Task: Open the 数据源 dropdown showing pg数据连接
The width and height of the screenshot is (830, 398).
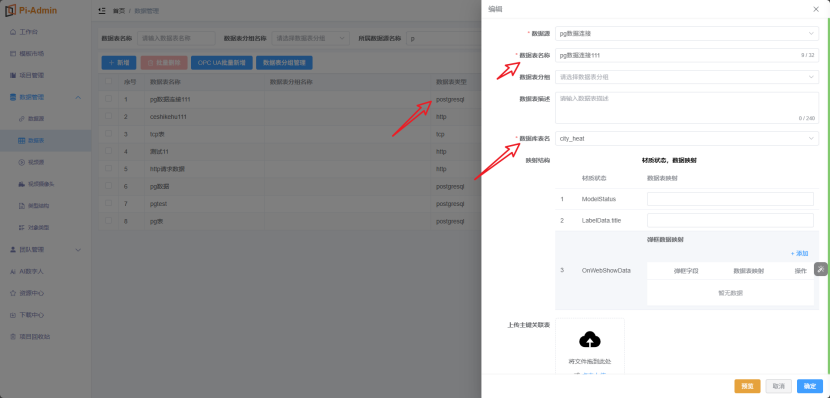Action: [687, 33]
